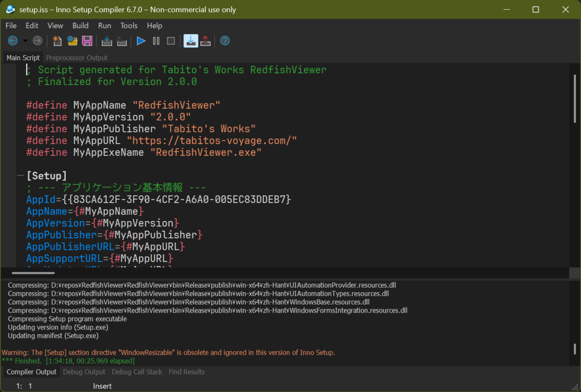Open the navigate-back history dropdown arrow
This screenshot has height=392, width=581.
pos(25,41)
